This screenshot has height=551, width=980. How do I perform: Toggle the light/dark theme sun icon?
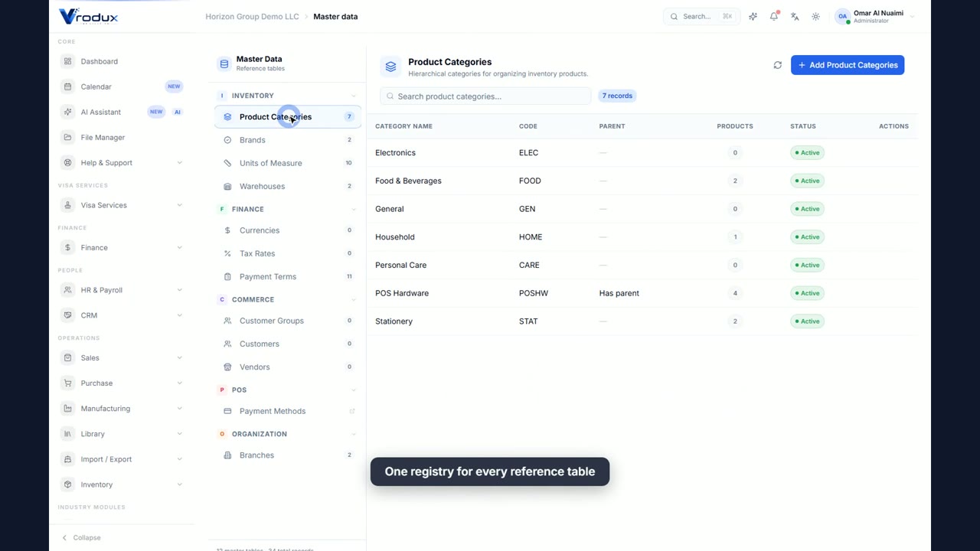click(x=815, y=16)
